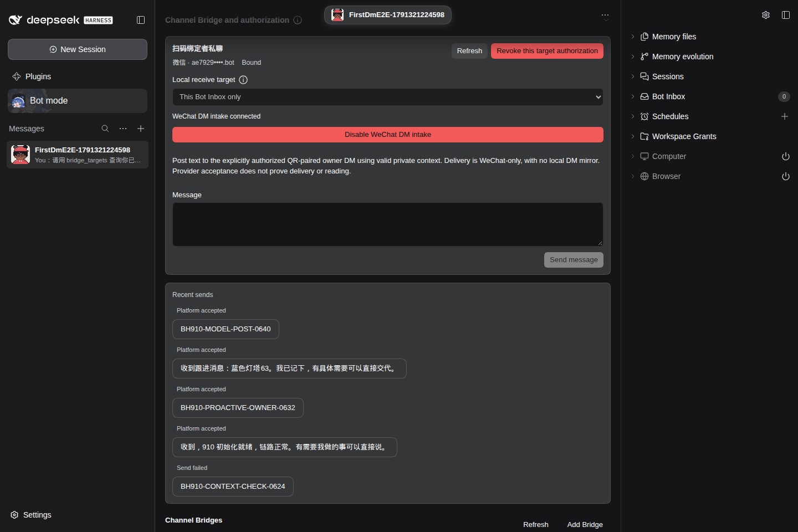Click into the Message text area
Viewport: 798px width, 532px height.
[388, 224]
